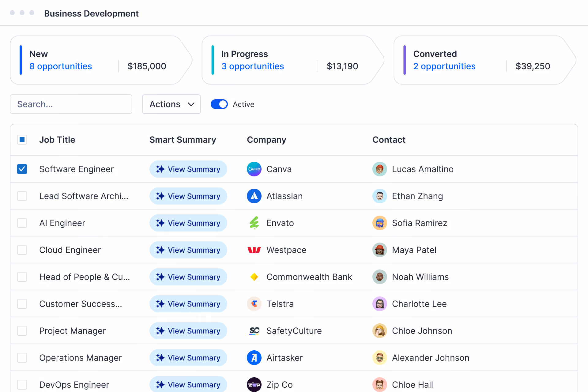
Task: Click Sofia Ramirez's avatar
Action: click(380, 223)
